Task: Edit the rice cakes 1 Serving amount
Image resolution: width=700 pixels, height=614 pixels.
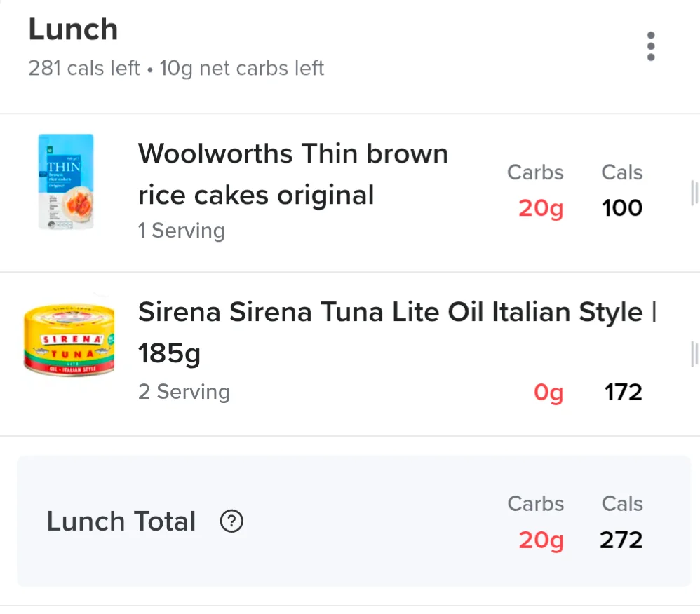Action: pyautogui.click(x=181, y=231)
